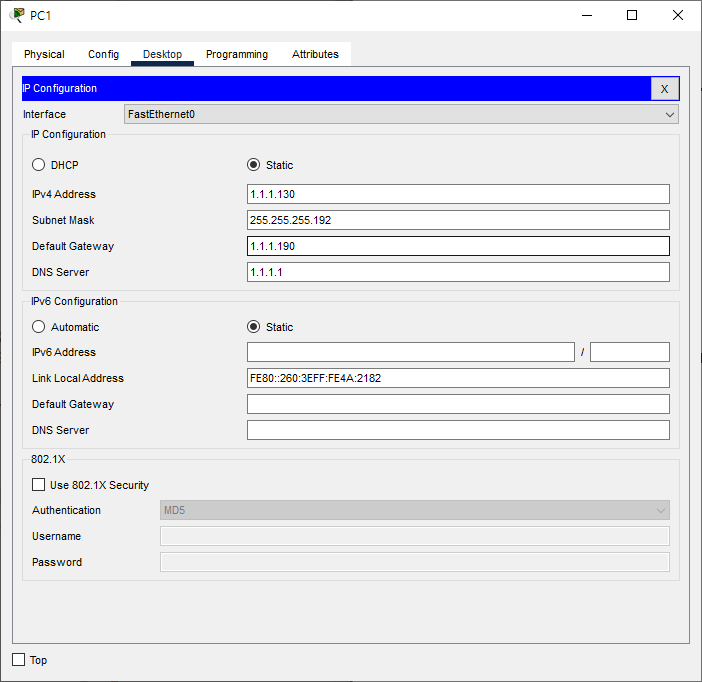Switch to the Physical tab

click(x=44, y=54)
